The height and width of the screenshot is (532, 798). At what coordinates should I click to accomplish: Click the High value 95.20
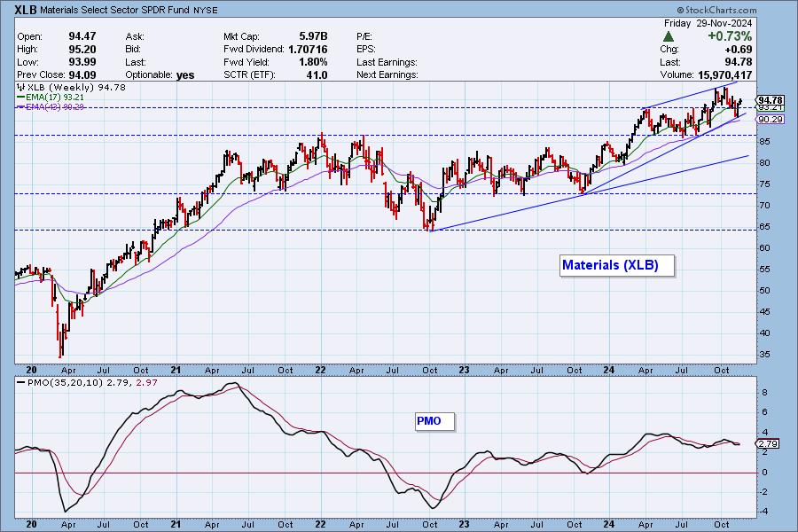click(x=82, y=49)
